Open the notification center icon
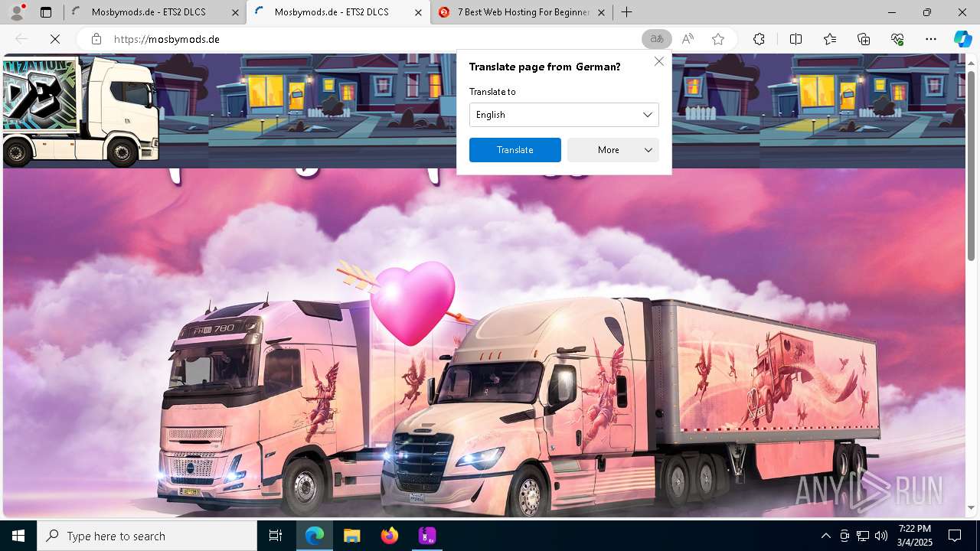The image size is (980, 551). (955, 536)
